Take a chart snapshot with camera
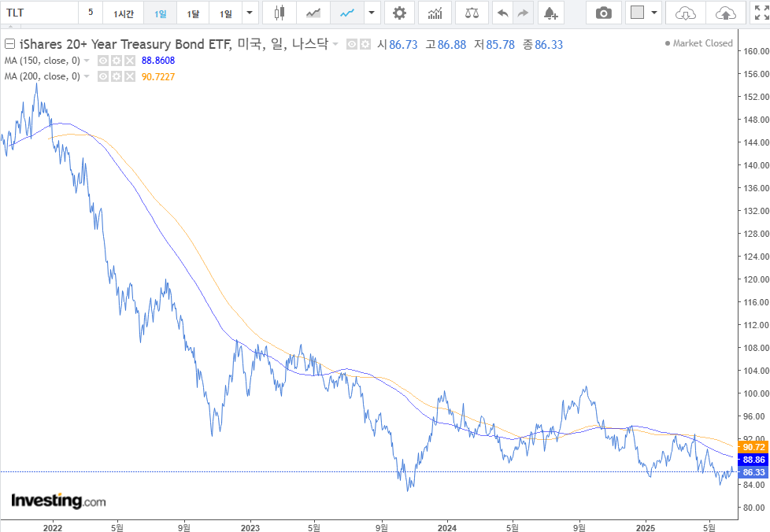 tap(604, 13)
